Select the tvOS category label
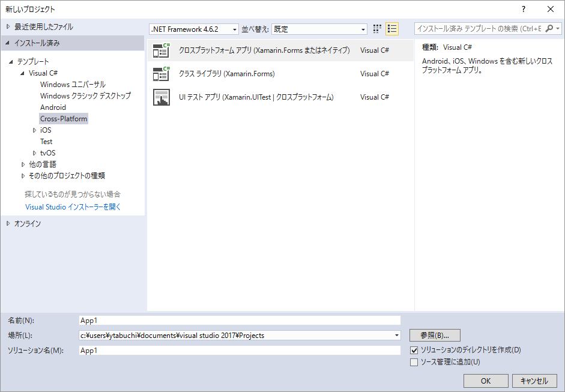This screenshot has height=392, width=565. pos(47,153)
